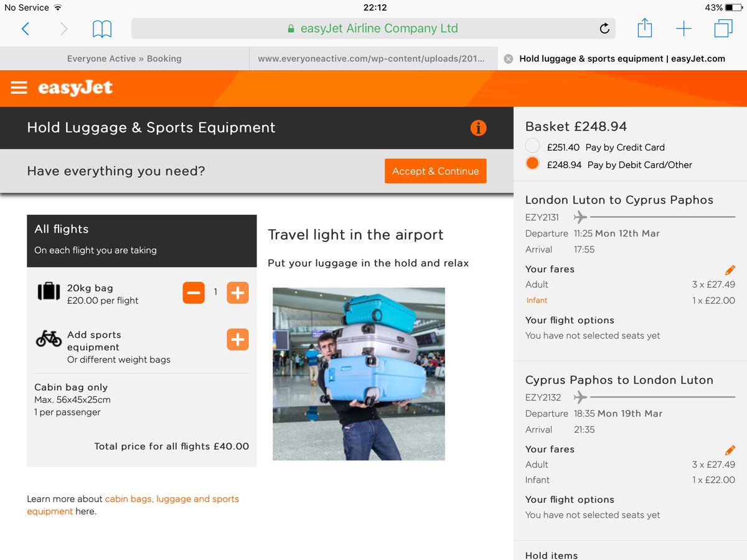Viewport: 747px width, 560px height.
Task: Open the easyJet hamburger menu
Action: (x=19, y=88)
